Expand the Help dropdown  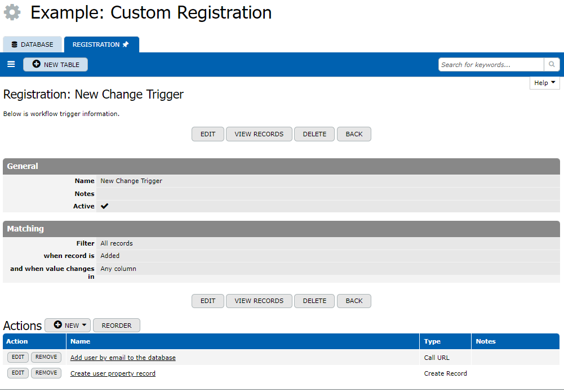[x=544, y=83]
